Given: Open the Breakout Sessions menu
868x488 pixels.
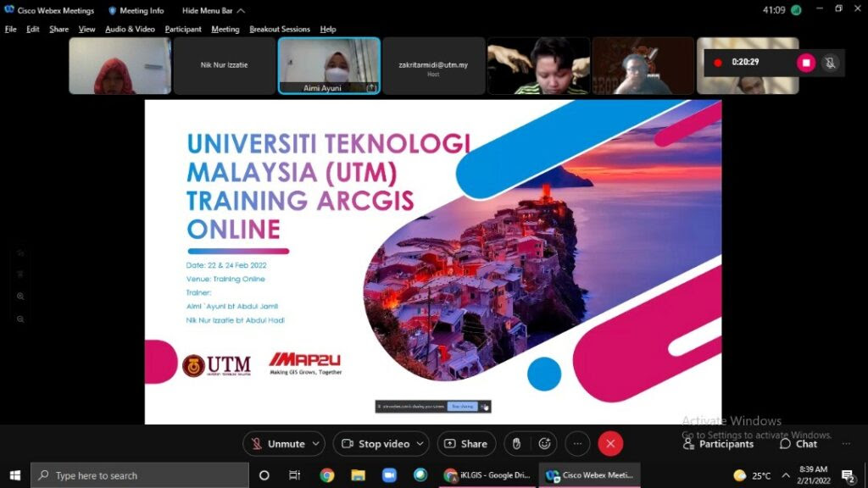Looking at the screenshot, I should (x=279, y=29).
